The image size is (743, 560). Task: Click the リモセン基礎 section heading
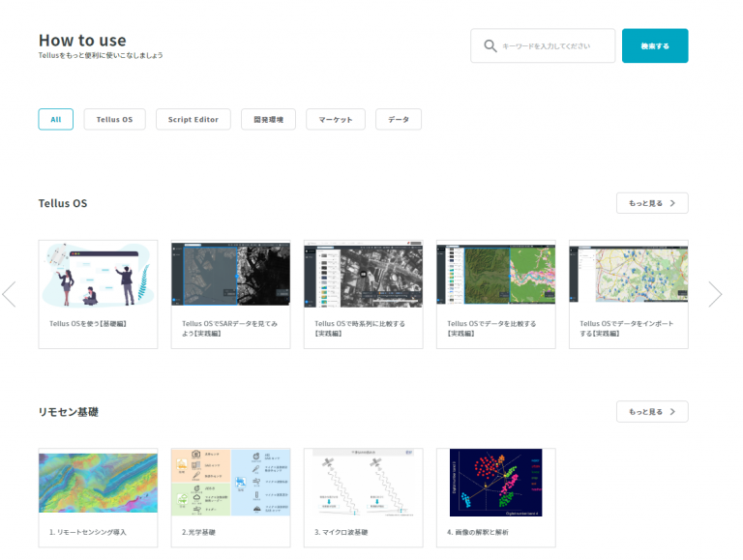pos(69,412)
